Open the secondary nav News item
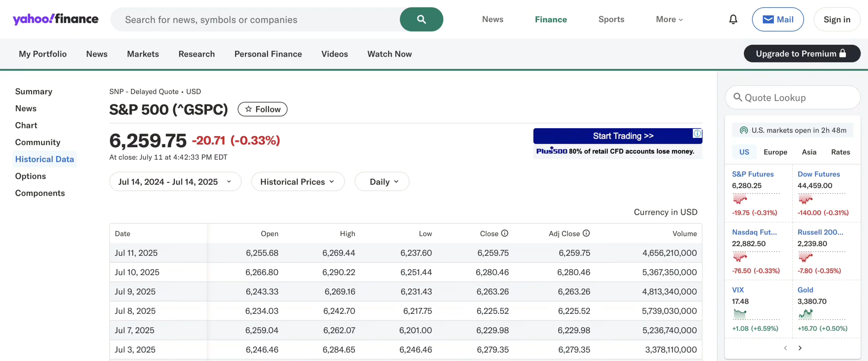Image resolution: width=868 pixels, height=361 pixels. tap(97, 54)
